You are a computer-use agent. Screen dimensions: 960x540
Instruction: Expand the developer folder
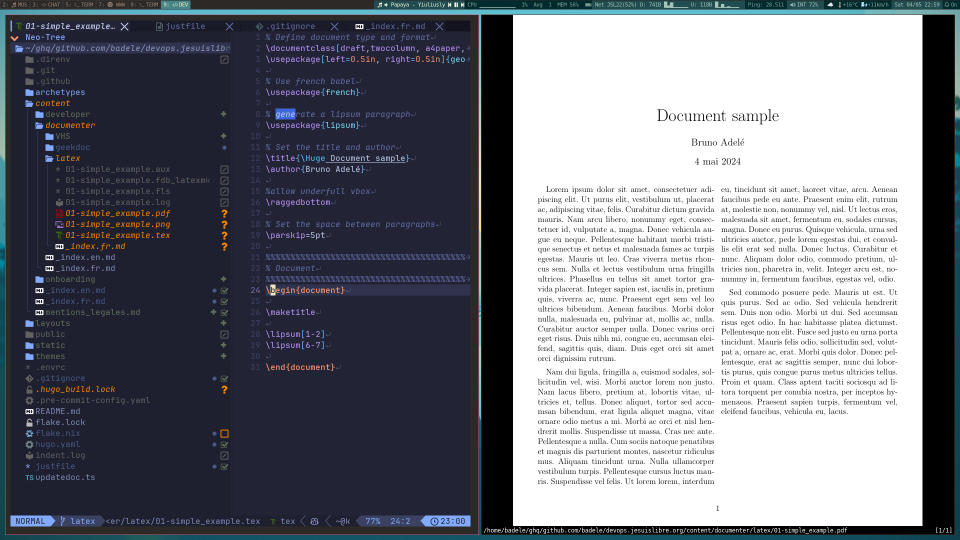point(66,114)
